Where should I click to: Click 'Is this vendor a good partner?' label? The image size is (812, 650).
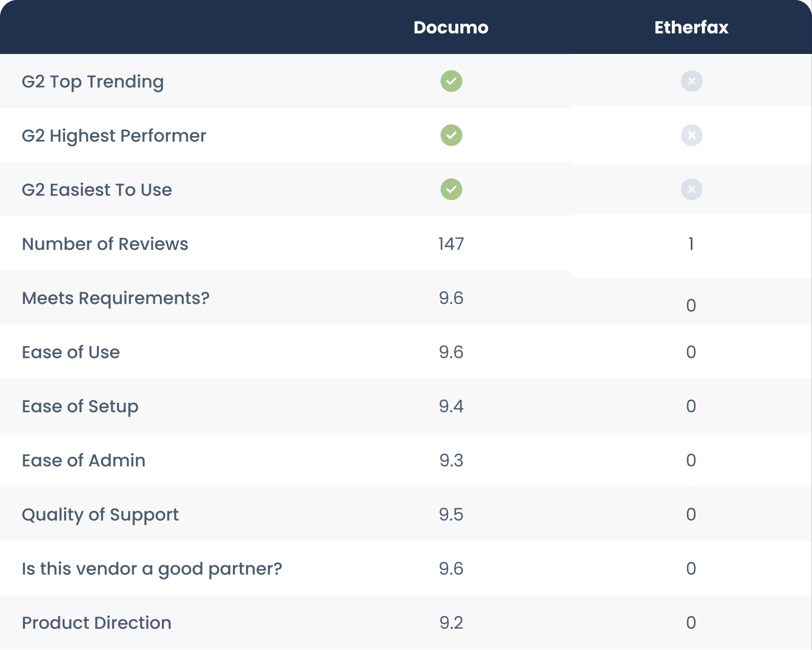(x=152, y=568)
